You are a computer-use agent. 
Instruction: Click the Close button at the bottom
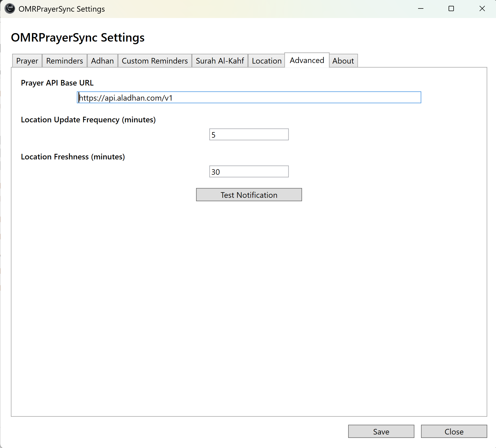(454, 431)
